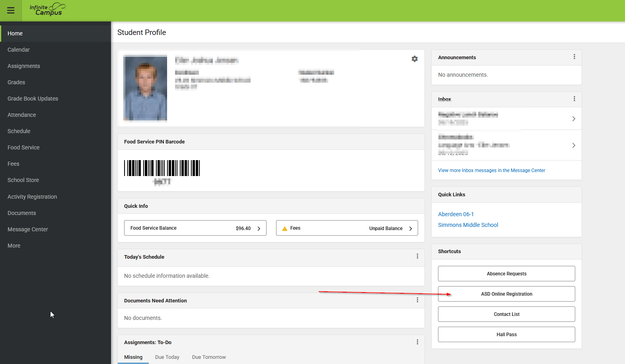The image size is (625, 364).
Task: Open Assignments: To-Do three-dot menu
Action: coord(417,342)
